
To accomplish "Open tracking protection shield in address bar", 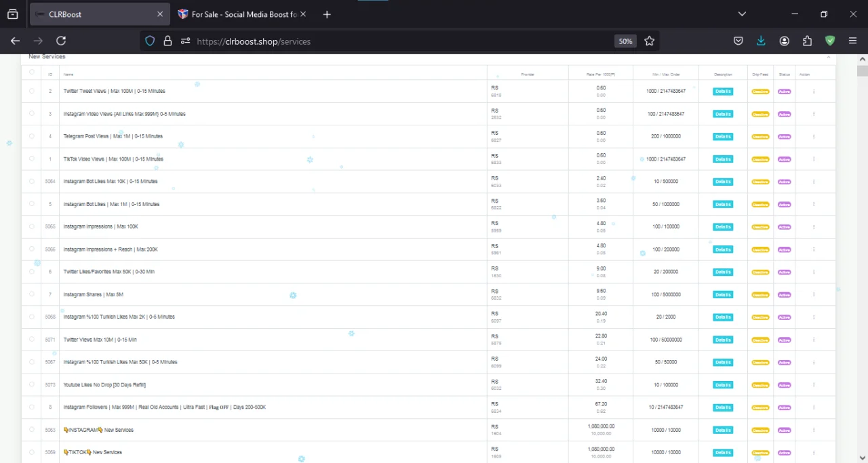I will 151,41.
